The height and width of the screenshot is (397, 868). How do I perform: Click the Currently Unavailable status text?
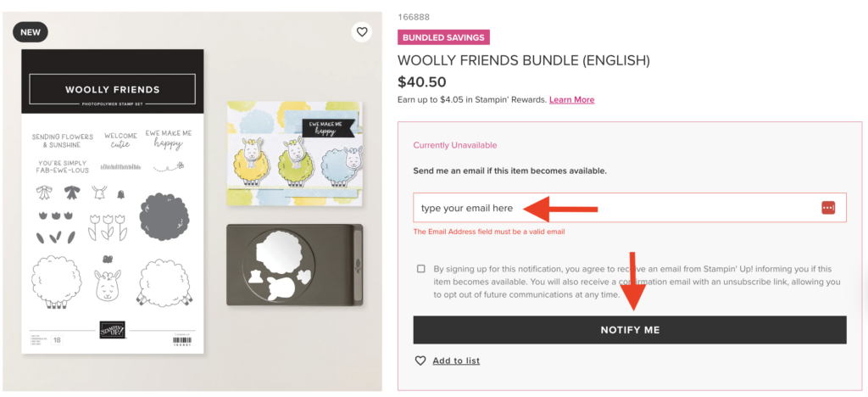pyautogui.click(x=454, y=145)
